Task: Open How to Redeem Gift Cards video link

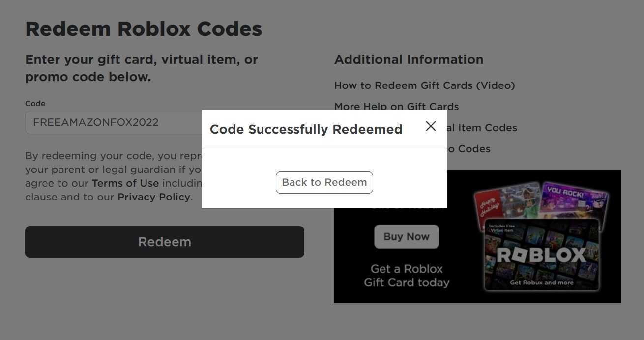Action: (424, 85)
